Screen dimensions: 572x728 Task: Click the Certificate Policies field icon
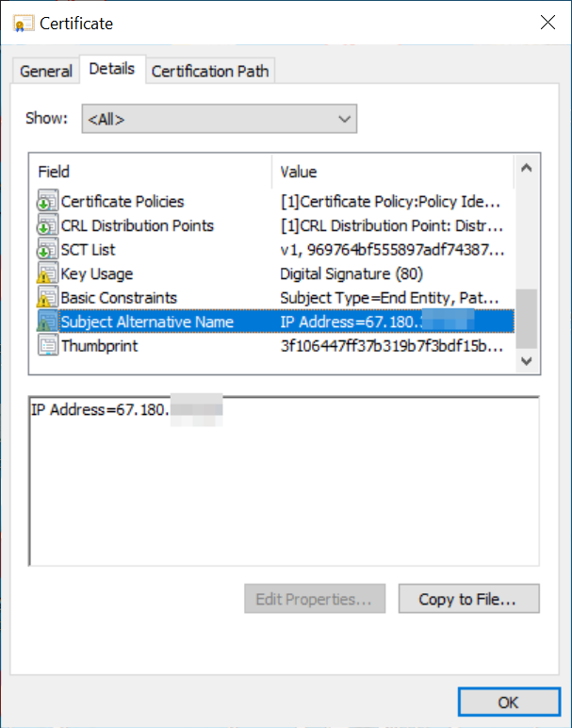pyautogui.click(x=47, y=202)
